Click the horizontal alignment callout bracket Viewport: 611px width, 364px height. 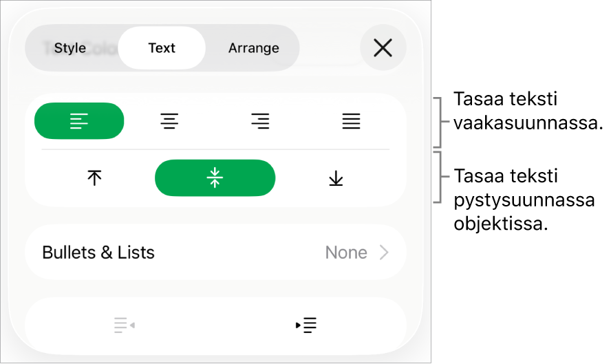(x=439, y=122)
